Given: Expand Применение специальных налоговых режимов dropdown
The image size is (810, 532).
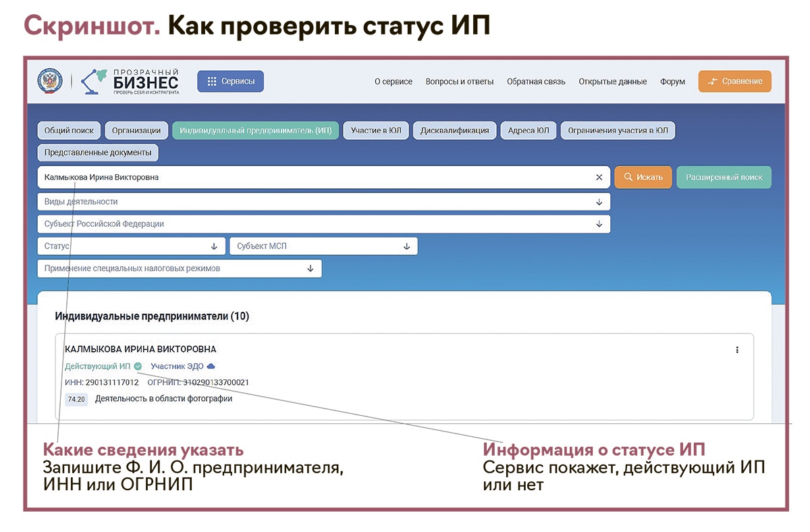Looking at the screenshot, I should 180,269.
